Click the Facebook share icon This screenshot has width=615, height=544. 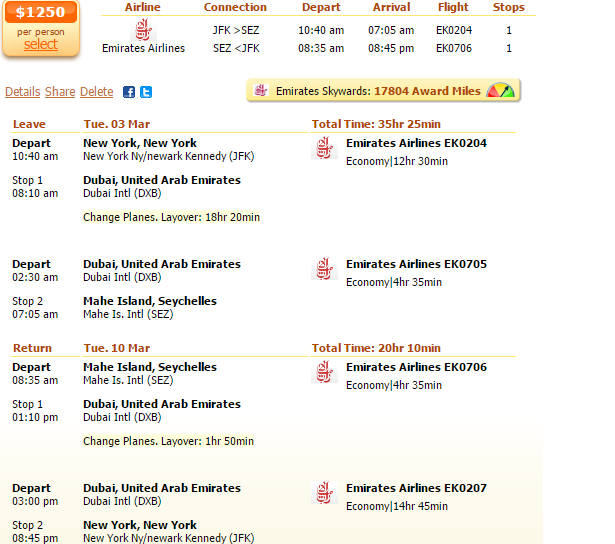click(x=129, y=92)
